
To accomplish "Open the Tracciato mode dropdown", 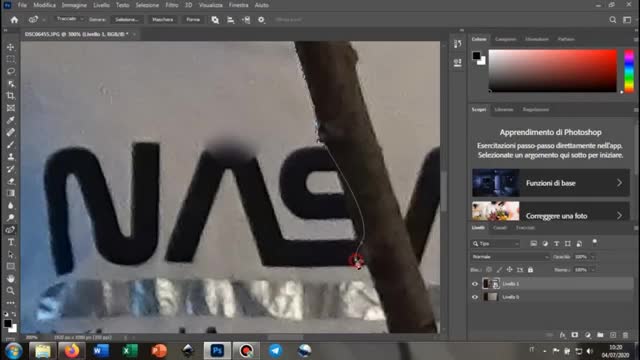I will [69, 19].
